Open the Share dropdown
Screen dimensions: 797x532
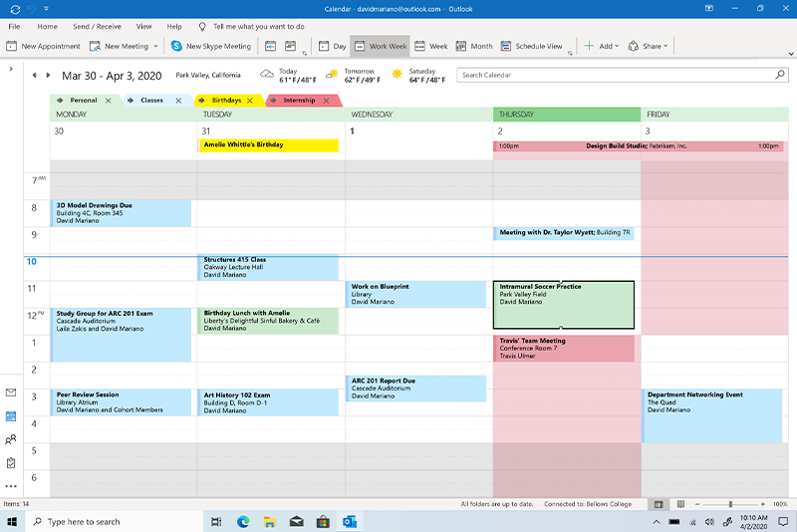(649, 46)
